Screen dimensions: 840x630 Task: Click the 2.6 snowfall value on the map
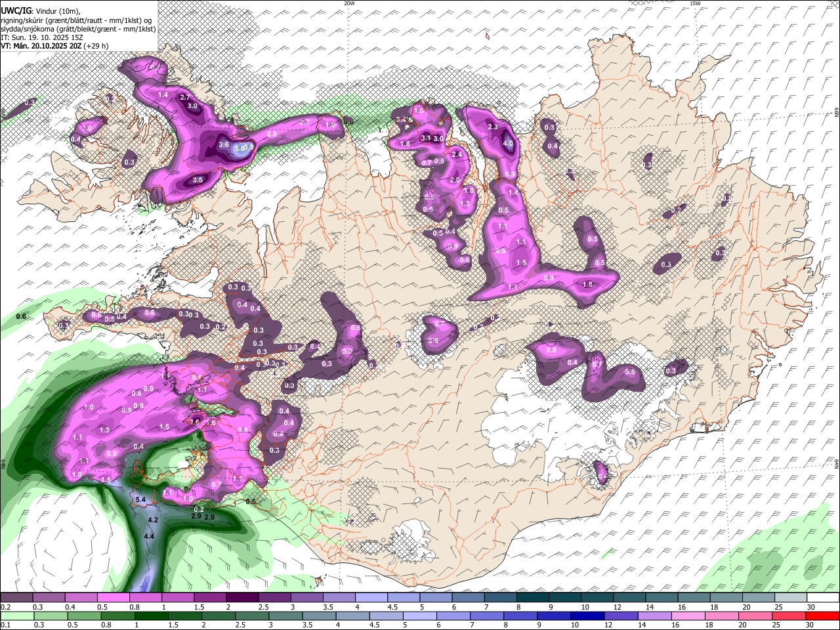tap(195, 421)
